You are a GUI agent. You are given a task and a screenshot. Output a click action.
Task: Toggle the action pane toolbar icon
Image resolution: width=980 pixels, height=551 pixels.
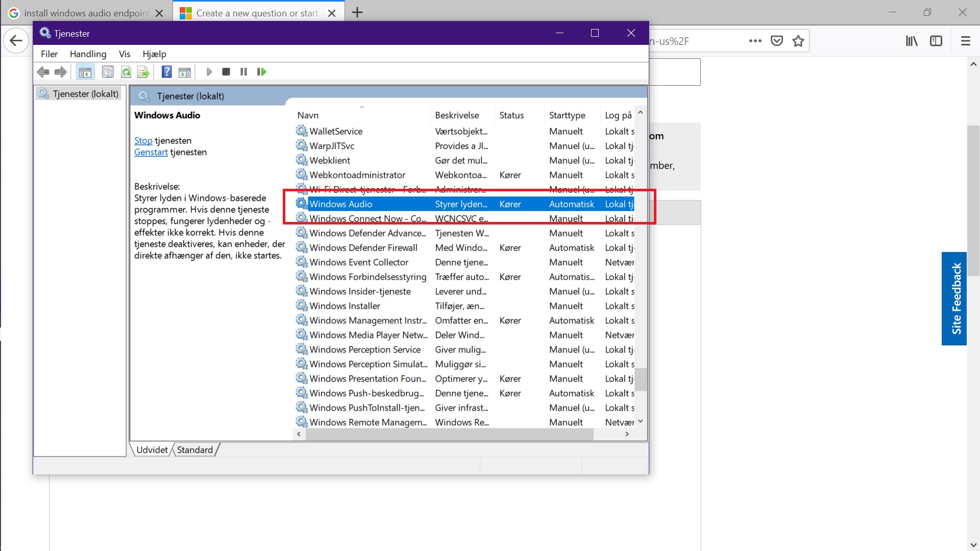click(185, 72)
